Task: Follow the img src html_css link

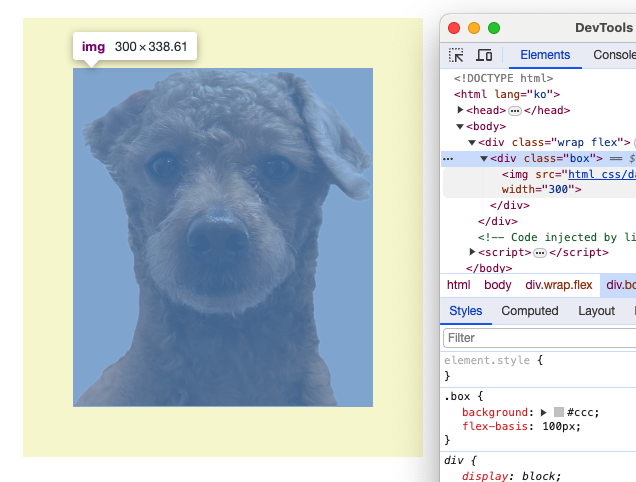Action: click(x=602, y=174)
